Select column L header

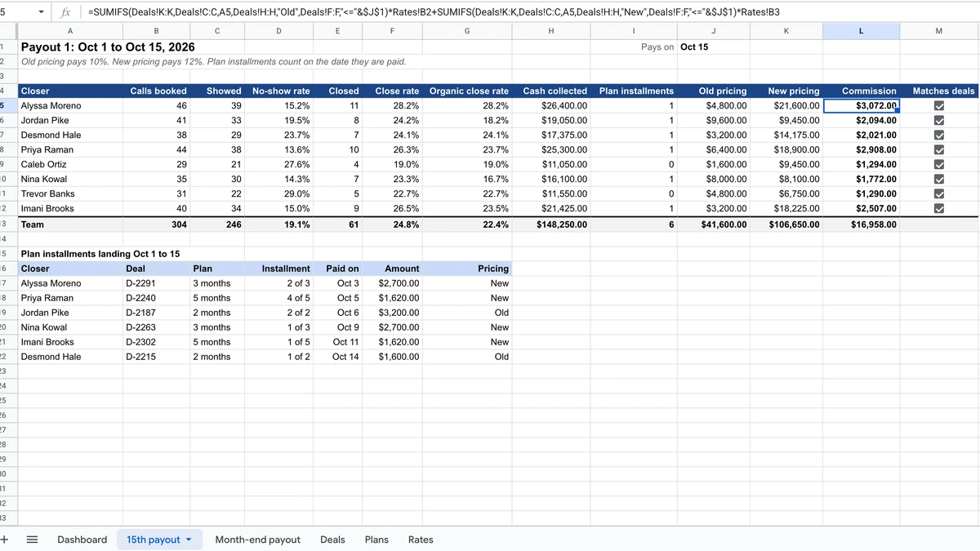point(861,31)
